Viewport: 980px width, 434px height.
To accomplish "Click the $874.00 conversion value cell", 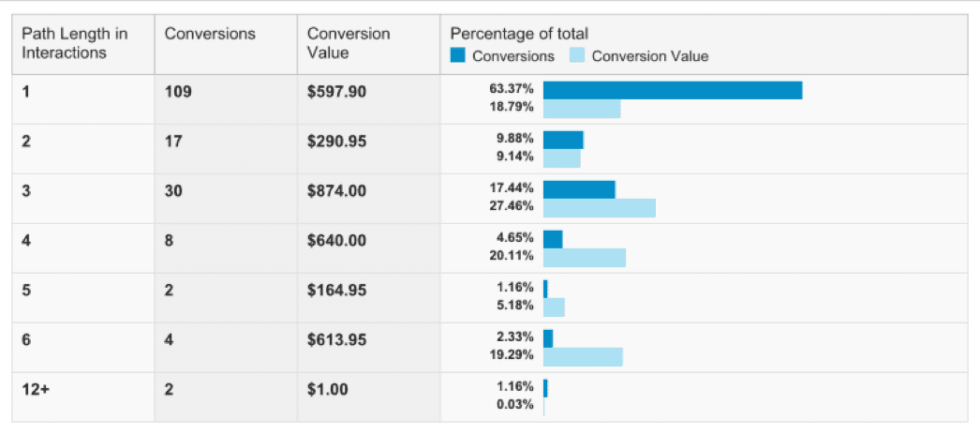I will tap(336, 190).
